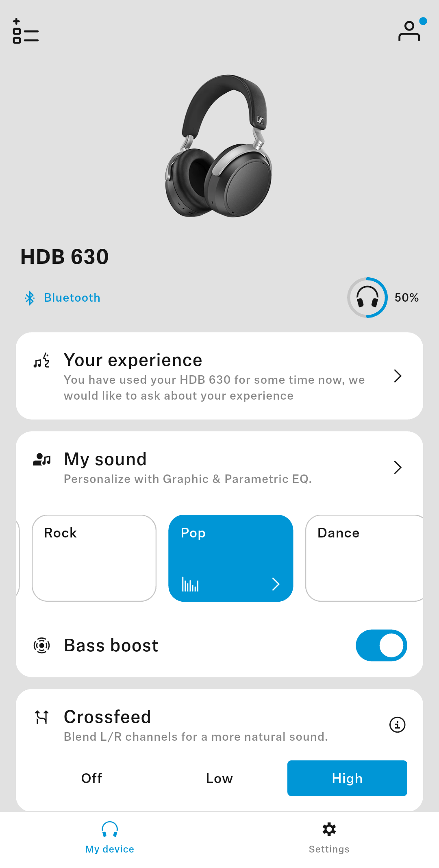Open My sound using the chevron arrow
The width and height of the screenshot is (439, 868).
398,468
